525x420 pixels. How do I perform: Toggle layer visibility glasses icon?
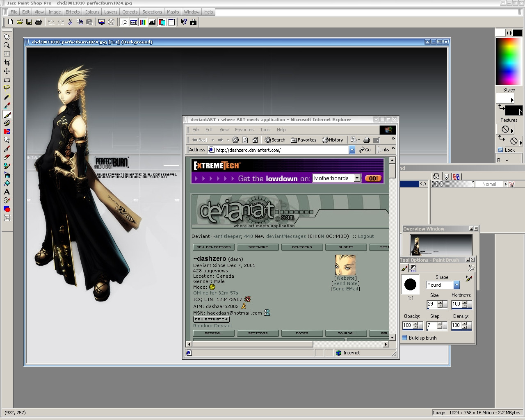point(423,184)
